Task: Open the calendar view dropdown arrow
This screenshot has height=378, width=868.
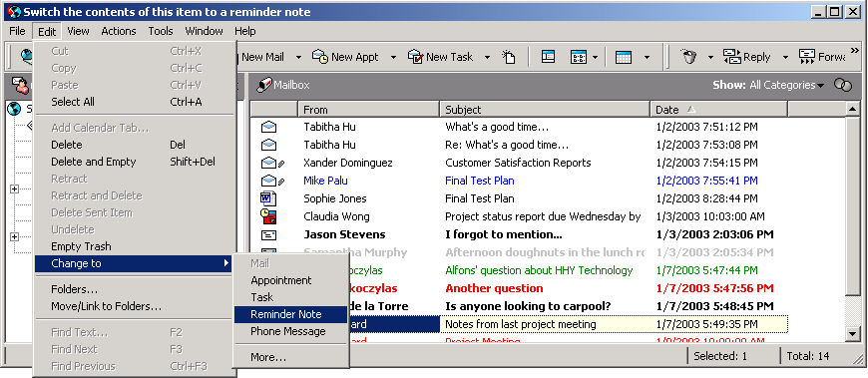Action: 647,57
